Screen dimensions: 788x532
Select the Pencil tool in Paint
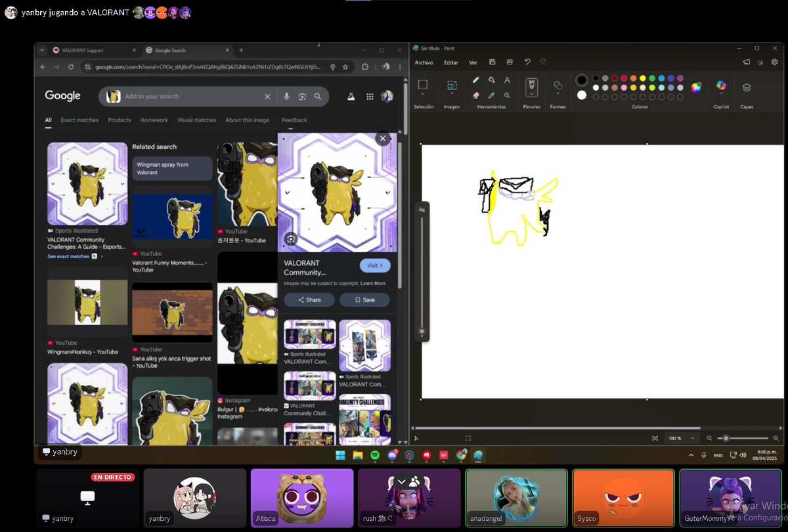pyautogui.click(x=475, y=80)
